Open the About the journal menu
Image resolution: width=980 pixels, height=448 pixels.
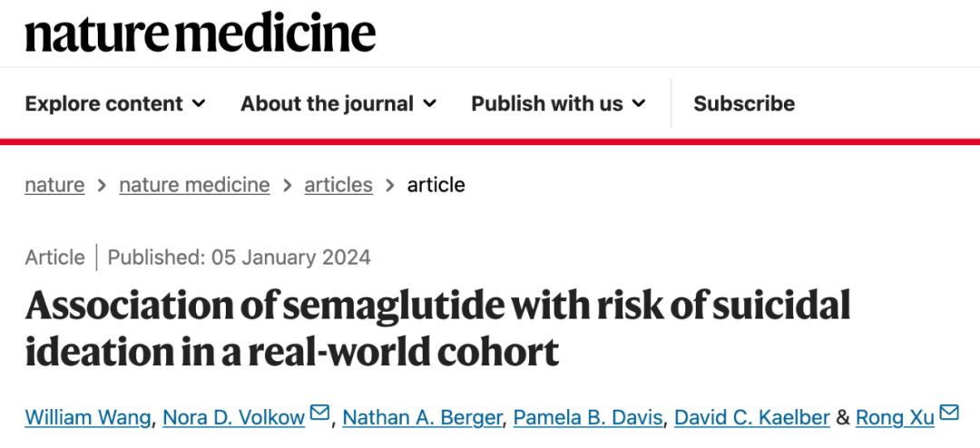[327, 103]
